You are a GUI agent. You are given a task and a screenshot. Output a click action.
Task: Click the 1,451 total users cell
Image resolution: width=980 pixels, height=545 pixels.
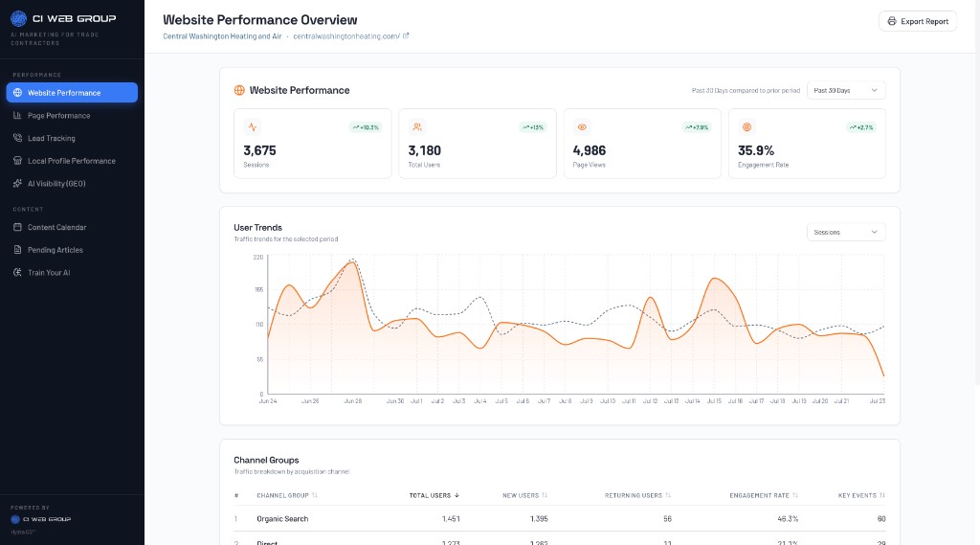coord(451,519)
